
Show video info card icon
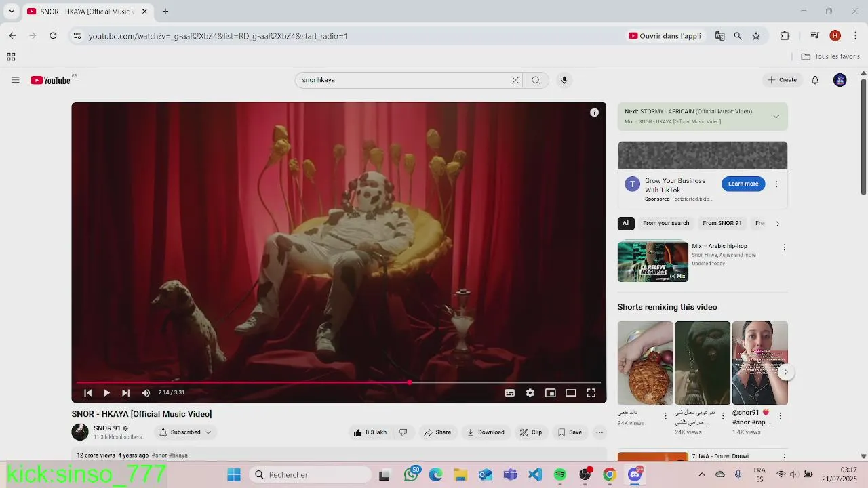point(594,113)
